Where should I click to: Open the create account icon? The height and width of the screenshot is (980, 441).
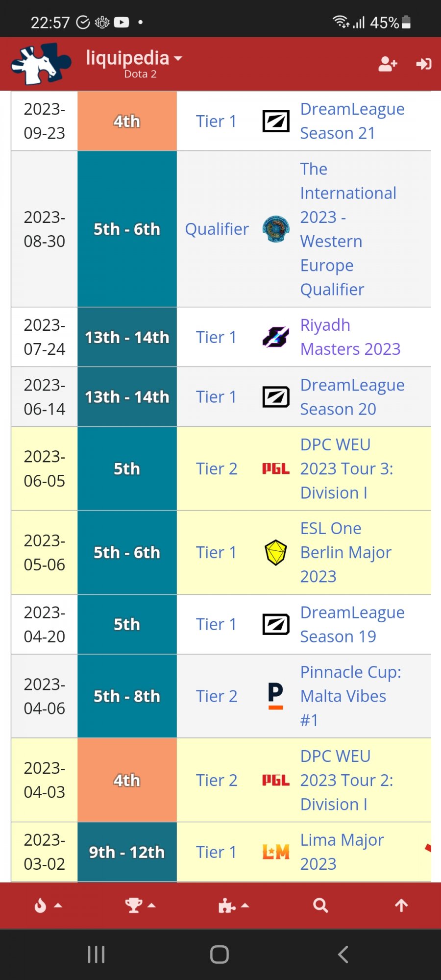pyautogui.click(x=388, y=64)
